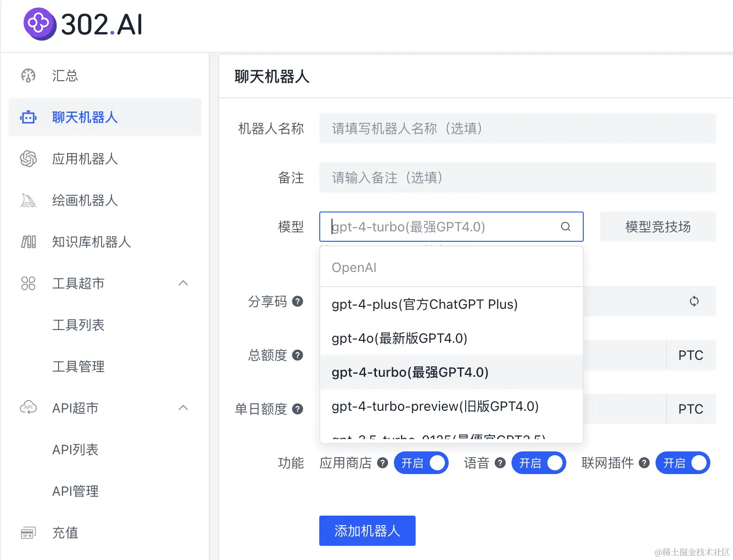Open 工具管理 in the sidebar
The image size is (733, 560).
click(105, 366)
